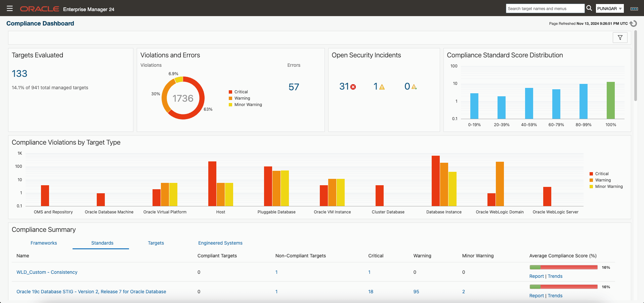Open WLD_Custom - Consistency standard link

tap(47, 272)
